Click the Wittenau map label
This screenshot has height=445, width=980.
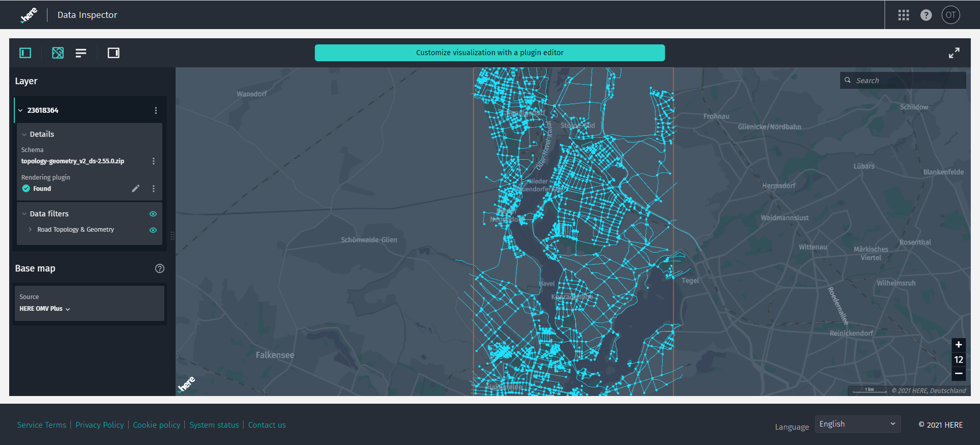813,247
